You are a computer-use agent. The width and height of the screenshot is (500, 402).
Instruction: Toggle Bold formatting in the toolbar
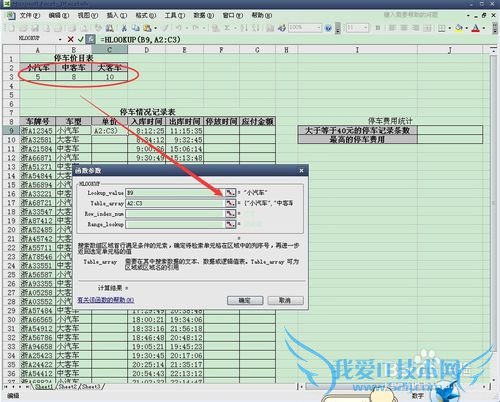(x=378, y=28)
